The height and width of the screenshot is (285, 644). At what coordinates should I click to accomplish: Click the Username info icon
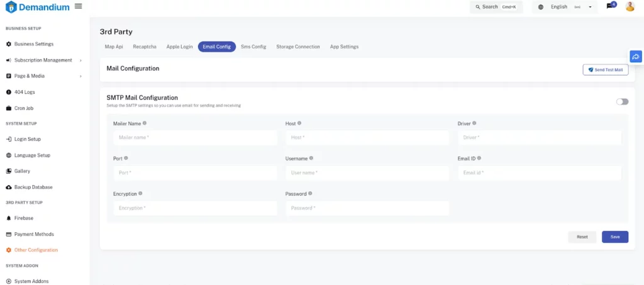(x=311, y=158)
